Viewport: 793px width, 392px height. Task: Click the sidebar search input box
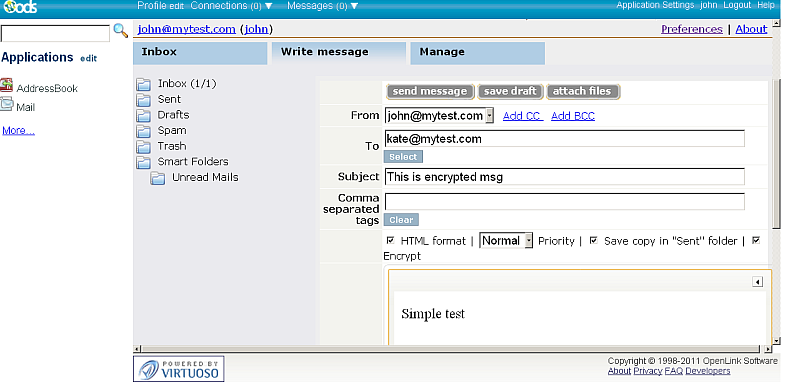pos(55,34)
